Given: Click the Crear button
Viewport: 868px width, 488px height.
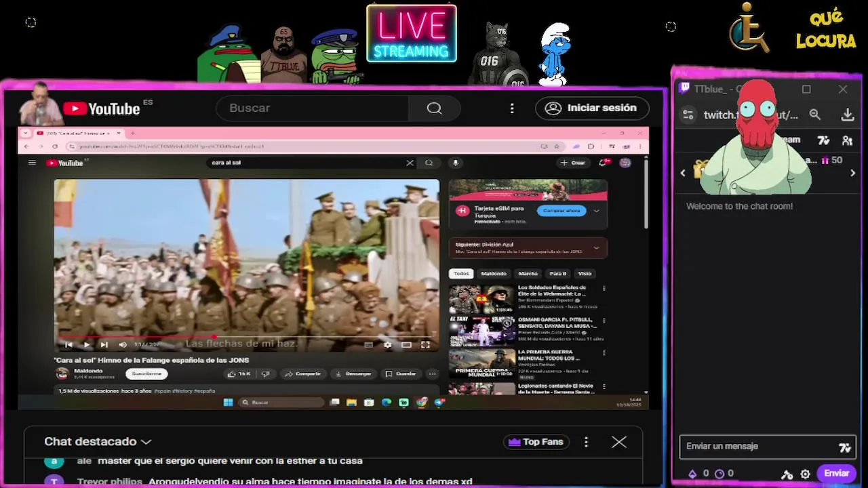Looking at the screenshot, I should 573,163.
